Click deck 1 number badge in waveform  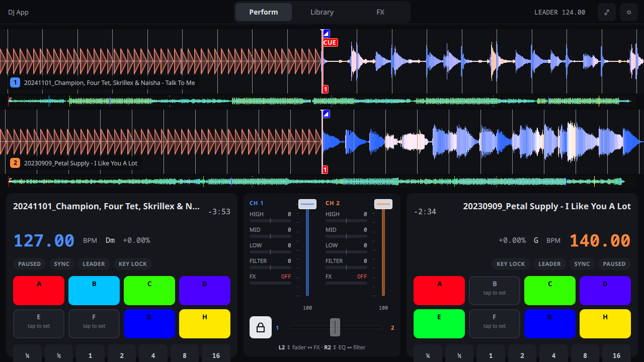click(x=15, y=82)
